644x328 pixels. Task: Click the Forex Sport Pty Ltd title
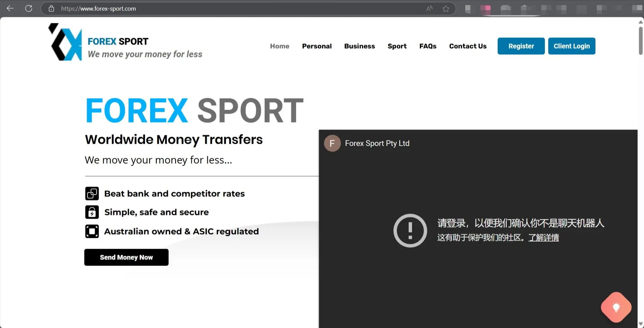point(377,143)
